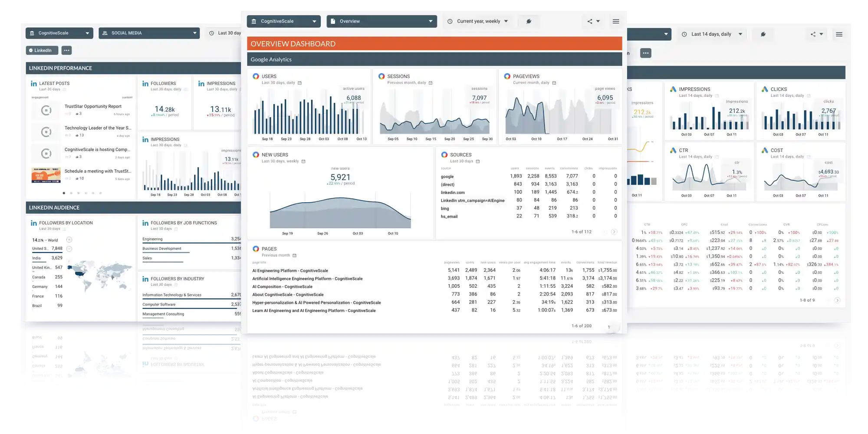Select third carousel dot under Latest Posts
This screenshot has width=868, height=434.
(x=79, y=193)
